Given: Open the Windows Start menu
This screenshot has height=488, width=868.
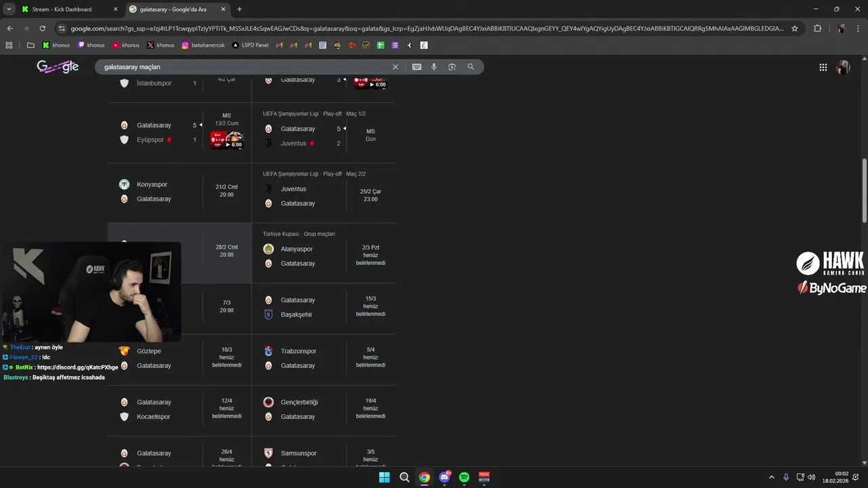Looking at the screenshot, I should tap(384, 477).
